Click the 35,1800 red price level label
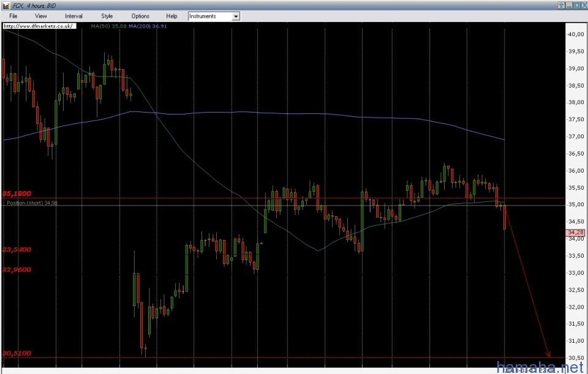Viewport: 588px width, 374px height. pyautogui.click(x=17, y=194)
